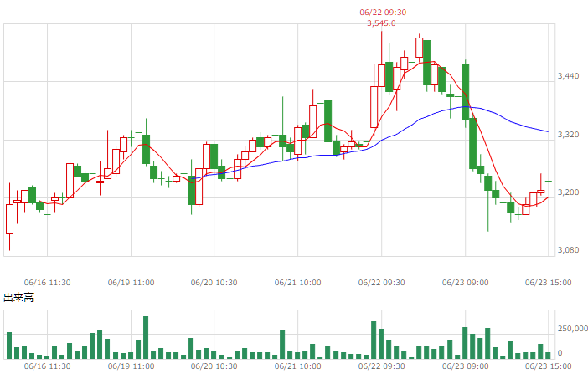Click the 06/16 11:30 price chart date label
This screenshot has width=588, height=374.
pos(47,283)
